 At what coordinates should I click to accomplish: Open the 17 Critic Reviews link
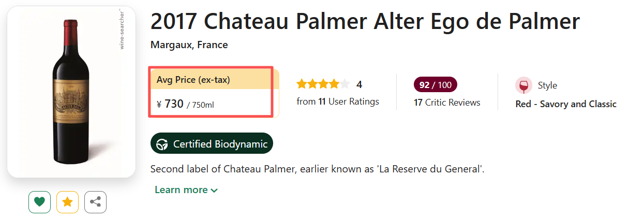pyautogui.click(x=447, y=103)
